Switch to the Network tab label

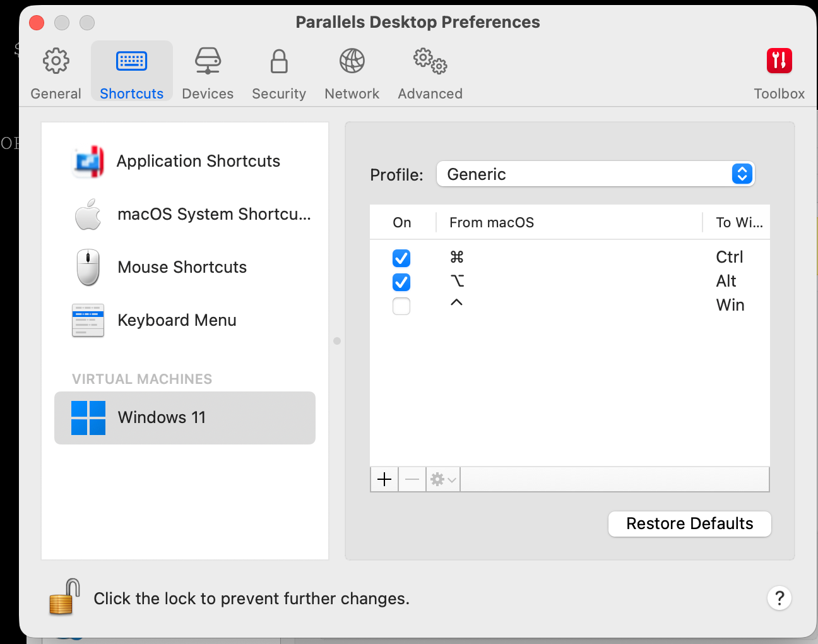pyautogui.click(x=352, y=93)
